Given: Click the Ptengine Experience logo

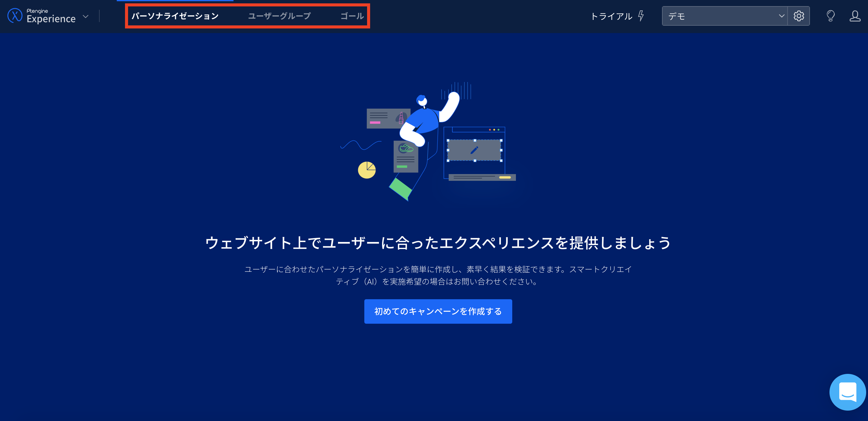Looking at the screenshot, I should (x=42, y=16).
